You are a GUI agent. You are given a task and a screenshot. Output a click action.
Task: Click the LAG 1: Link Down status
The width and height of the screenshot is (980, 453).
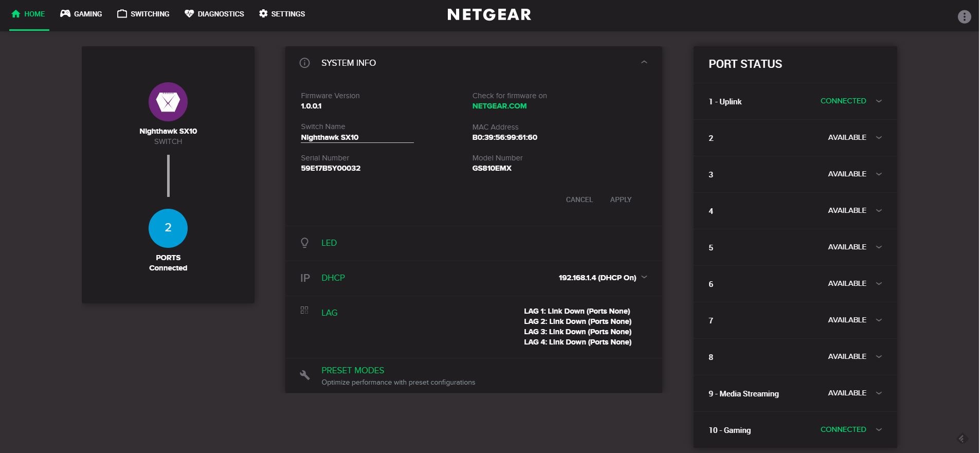point(577,311)
